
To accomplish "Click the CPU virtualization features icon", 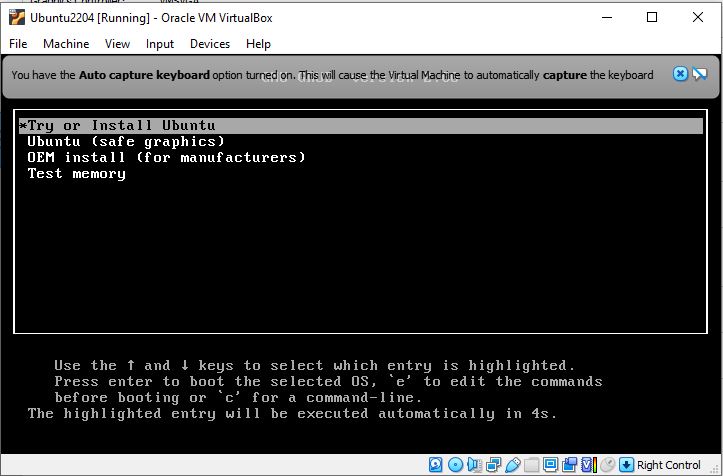I will pyautogui.click(x=589, y=464).
